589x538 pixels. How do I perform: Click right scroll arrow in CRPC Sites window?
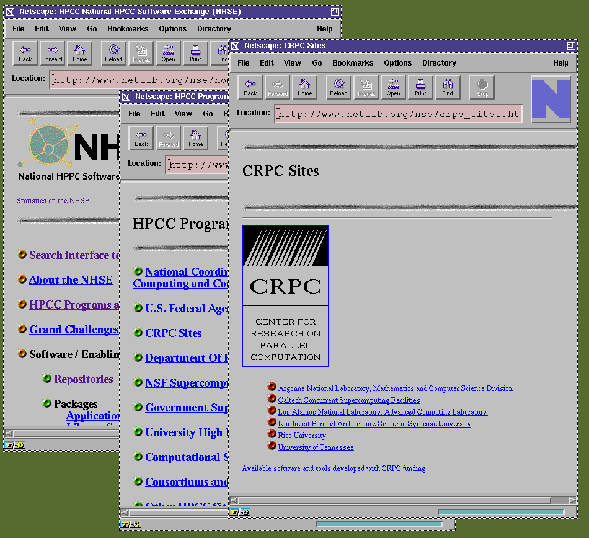572,500
